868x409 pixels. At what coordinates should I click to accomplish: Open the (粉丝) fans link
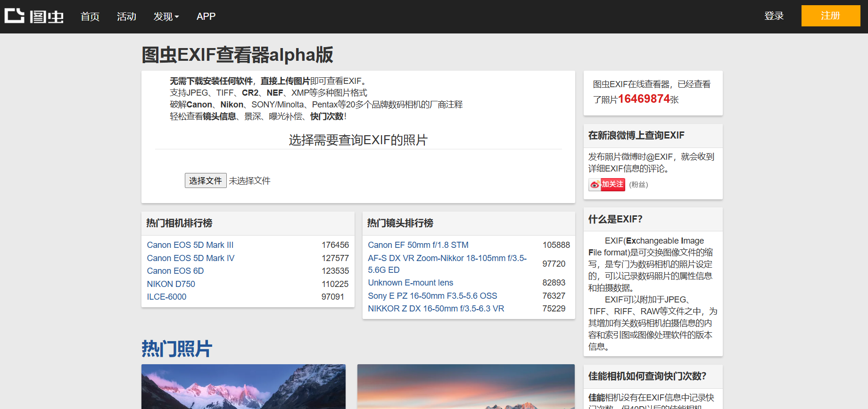click(x=638, y=185)
